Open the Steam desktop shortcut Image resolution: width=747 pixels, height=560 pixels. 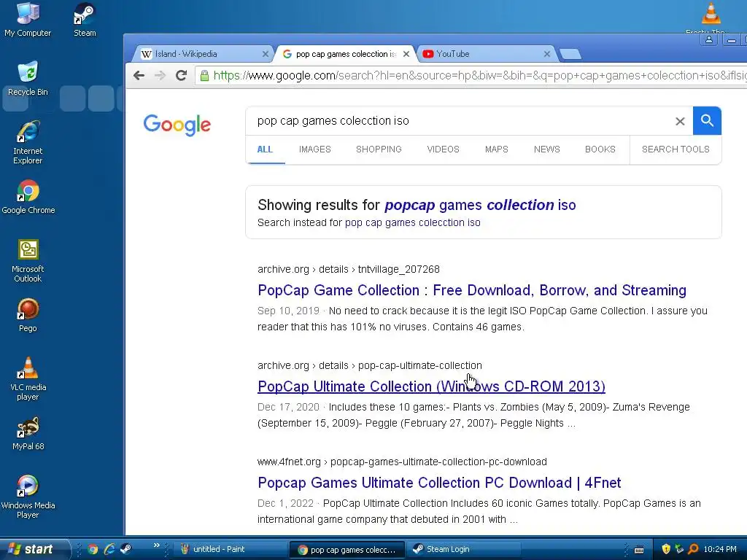click(x=85, y=19)
